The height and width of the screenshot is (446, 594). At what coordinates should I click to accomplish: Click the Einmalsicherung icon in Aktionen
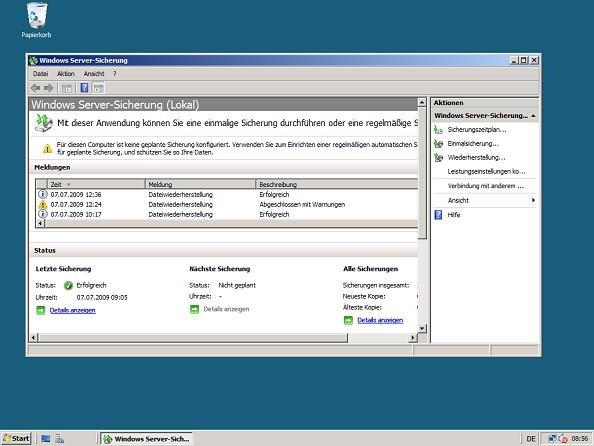(x=438, y=144)
